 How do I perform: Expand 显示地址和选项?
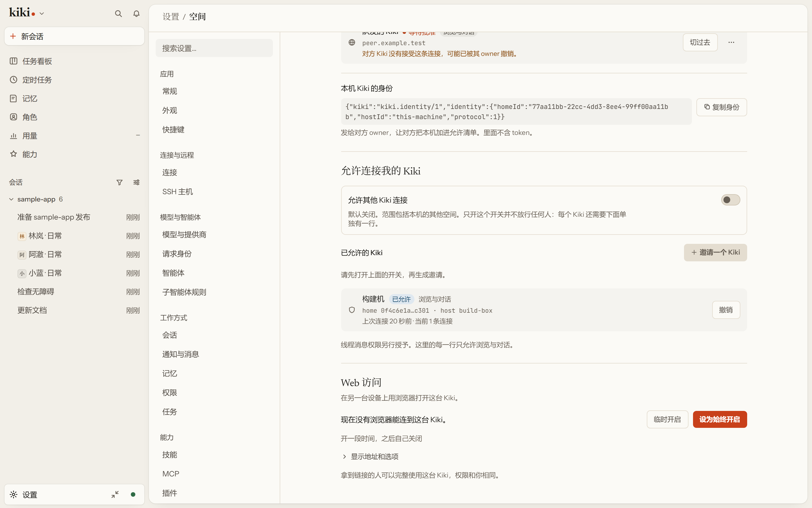(x=370, y=457)
